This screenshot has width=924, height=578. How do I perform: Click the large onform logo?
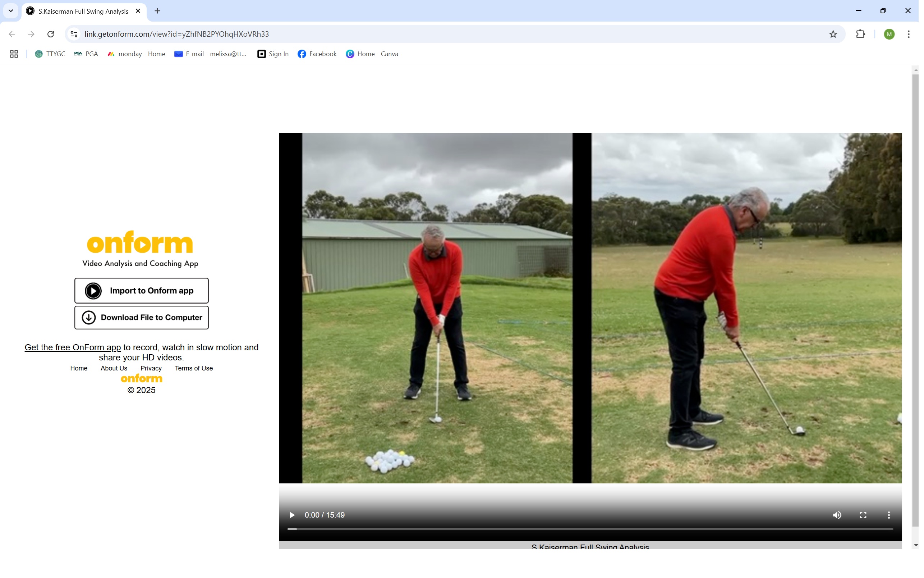(x=140, y=242)
